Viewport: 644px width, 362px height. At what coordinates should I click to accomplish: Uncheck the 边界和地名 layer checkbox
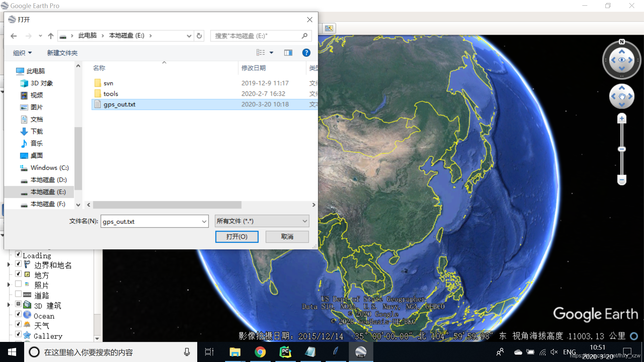coord(18,264)
